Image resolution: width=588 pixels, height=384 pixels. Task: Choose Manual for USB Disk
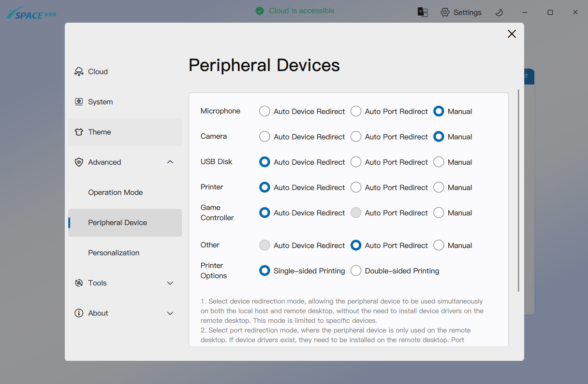(439, 162)
